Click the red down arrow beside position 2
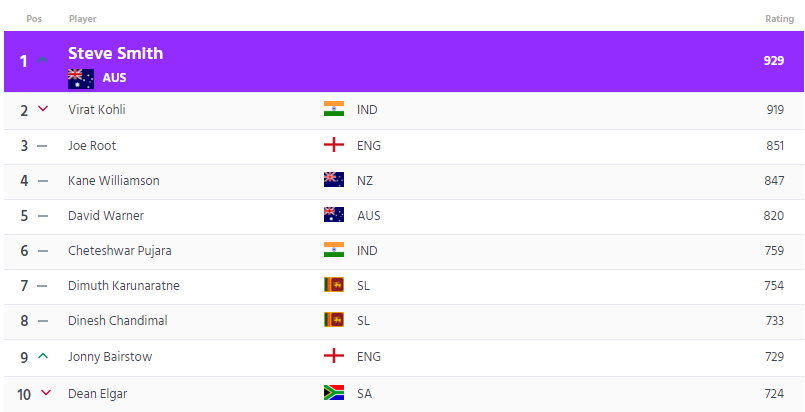805x412 pixels. tap(43, 108)
